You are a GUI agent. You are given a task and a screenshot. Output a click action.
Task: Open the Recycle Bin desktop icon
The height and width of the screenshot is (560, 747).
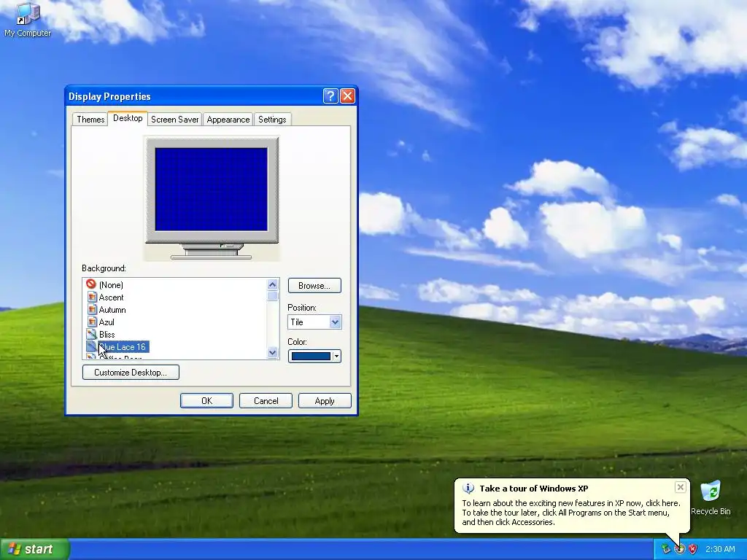coord(711,498)
